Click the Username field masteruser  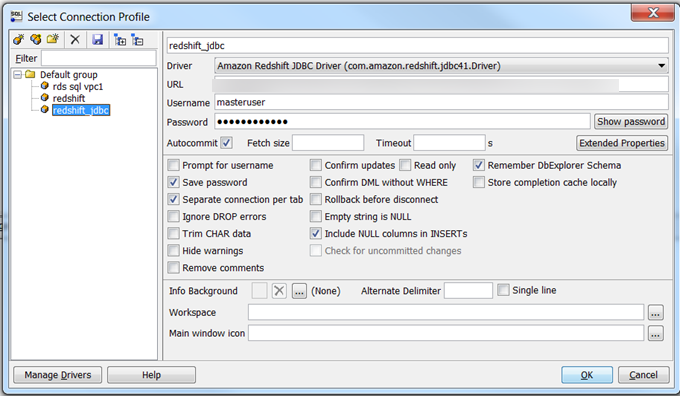point(441,102)
